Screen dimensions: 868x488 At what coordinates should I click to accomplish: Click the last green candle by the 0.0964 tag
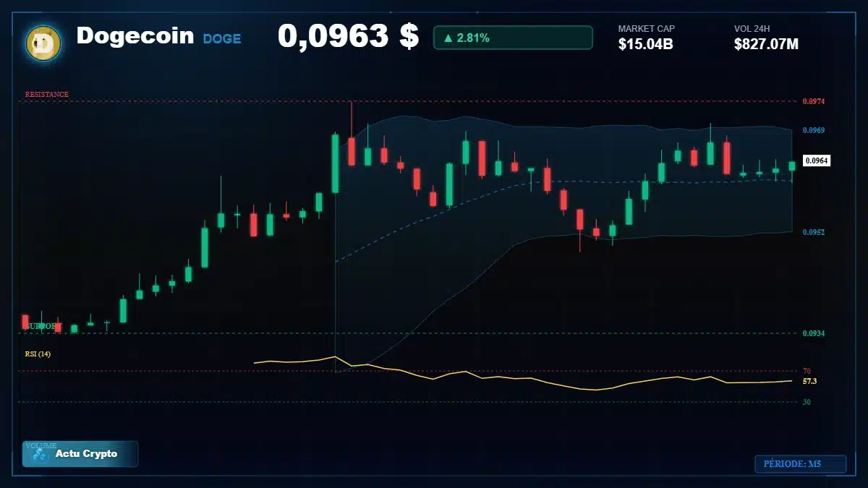(792, 166)
